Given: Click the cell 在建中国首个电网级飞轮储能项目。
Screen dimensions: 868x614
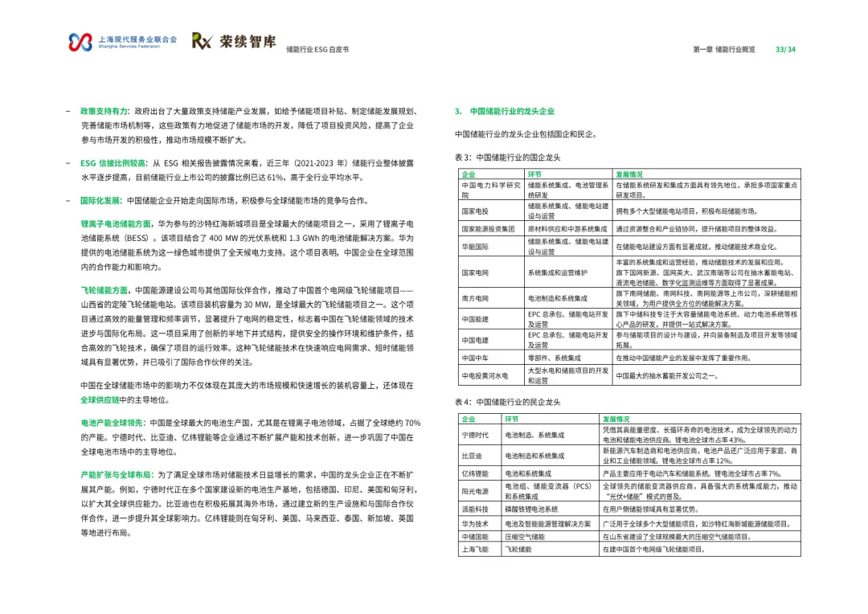Looking at the screenshot, I should click(700, 549).
